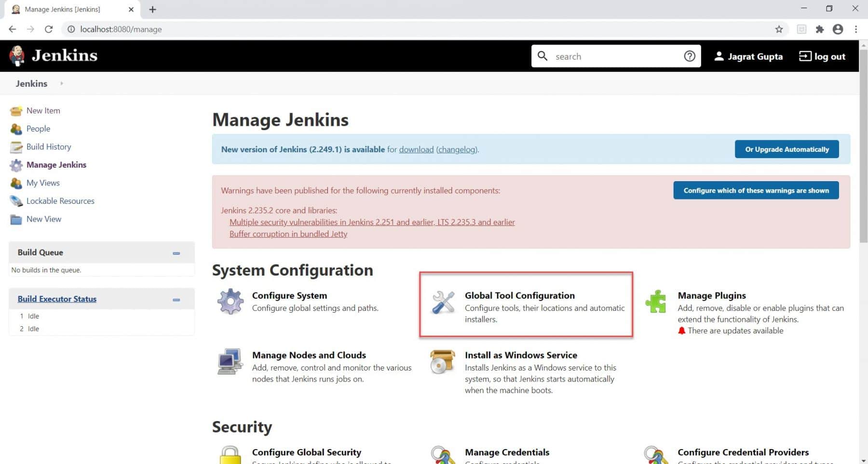Select the New Item icon
868x464 pixels.
pyautogui.click(x=16, y=110)
